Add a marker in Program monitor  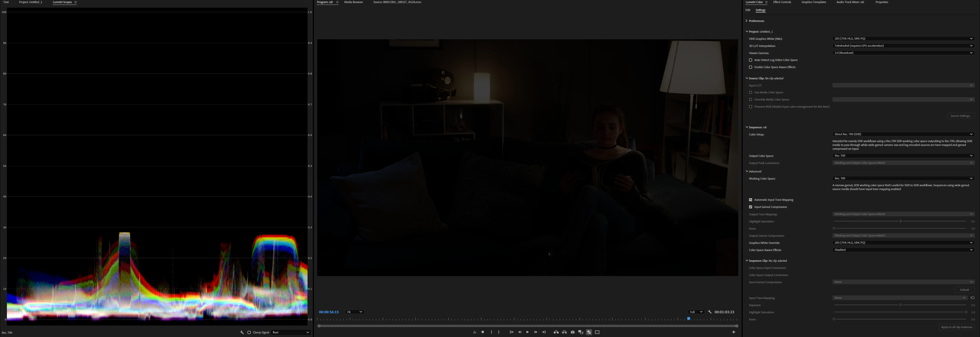pyautogui.click(x=483, y=332)
